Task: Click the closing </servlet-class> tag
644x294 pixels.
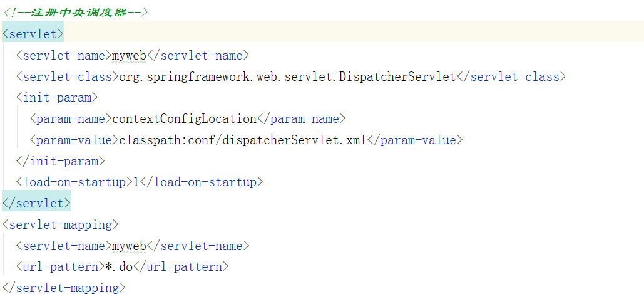Action: [x=511, y=77]
